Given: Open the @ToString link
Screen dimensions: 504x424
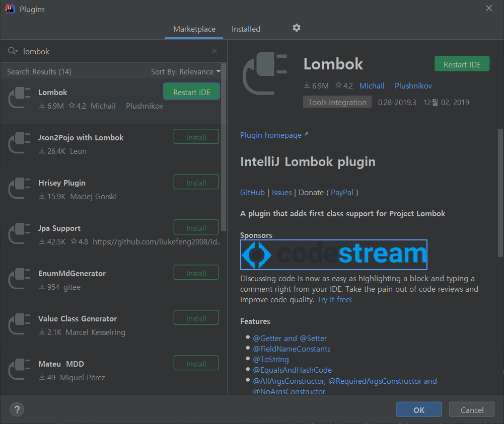Looking at the screenshot, I should pyautogui.click(x=271, y=360).
